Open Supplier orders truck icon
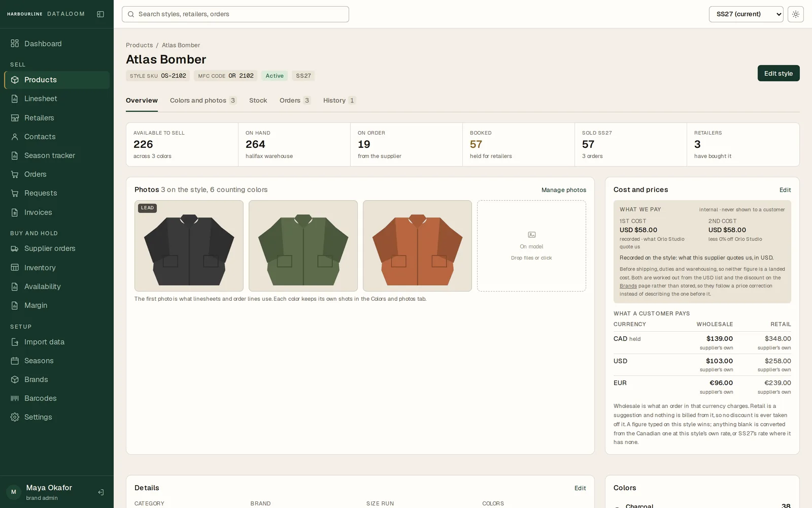 pos(15,248)
